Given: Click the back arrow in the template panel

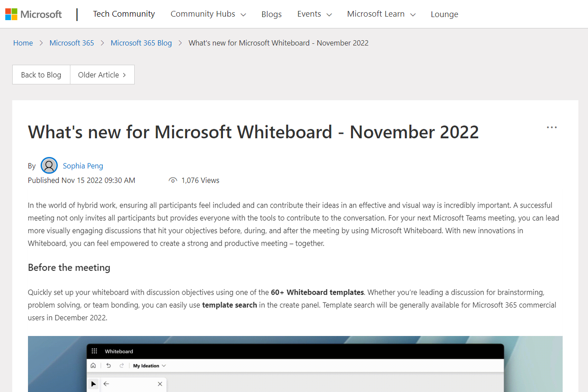Looking at the screenshot, I should (x=106, y=384).
